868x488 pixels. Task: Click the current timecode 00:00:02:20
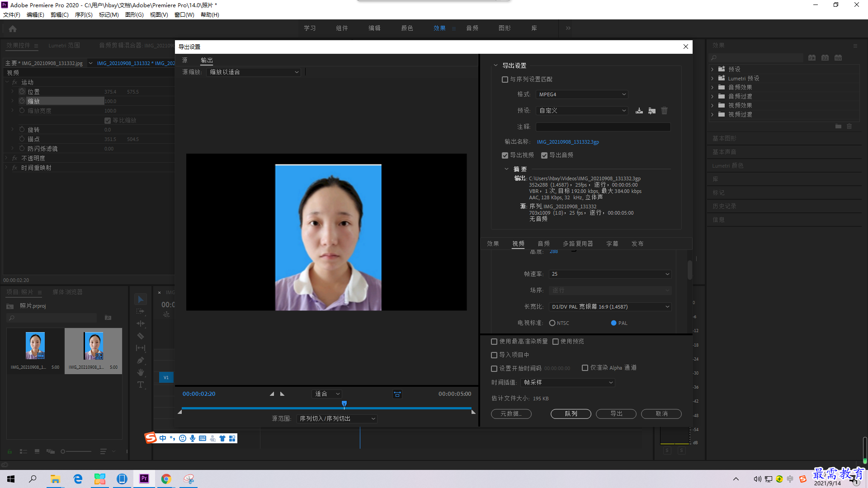[x=199, y=394]
